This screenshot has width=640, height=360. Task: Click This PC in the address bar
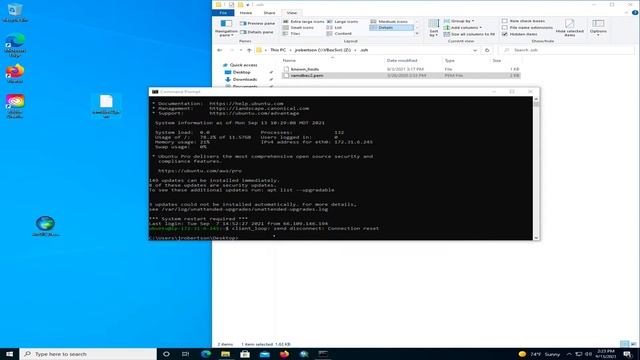(x=278, y=50)
